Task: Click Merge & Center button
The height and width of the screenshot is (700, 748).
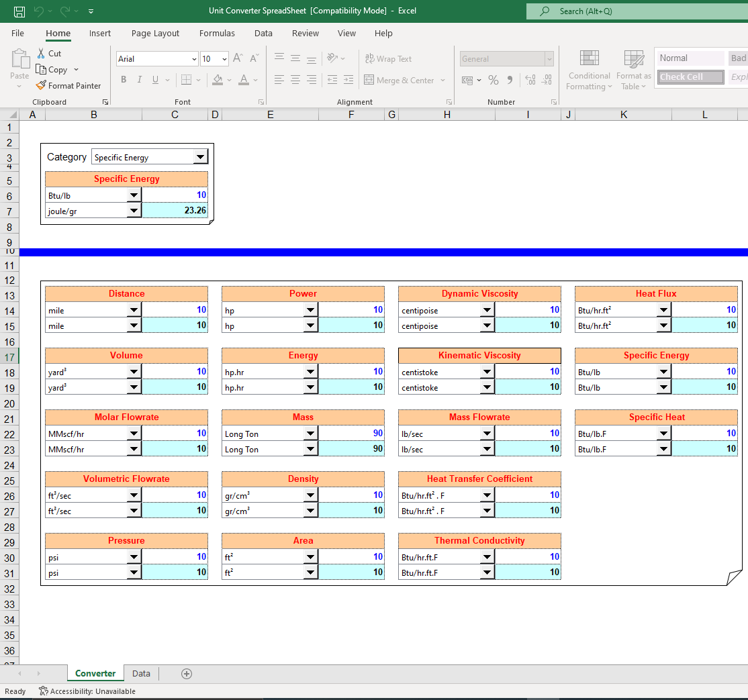Action: point(400,80)
